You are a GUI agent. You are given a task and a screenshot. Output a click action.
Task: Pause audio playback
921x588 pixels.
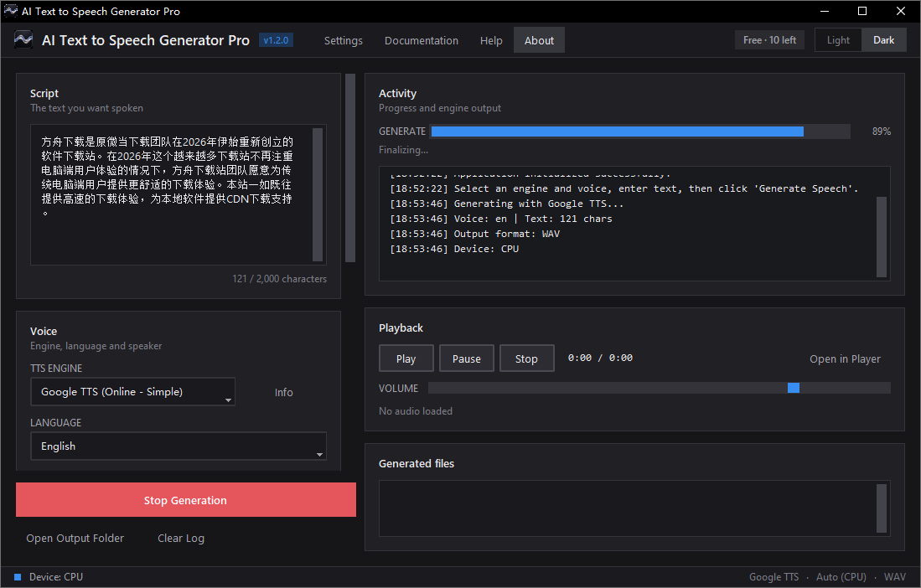(x=467, y=358)
